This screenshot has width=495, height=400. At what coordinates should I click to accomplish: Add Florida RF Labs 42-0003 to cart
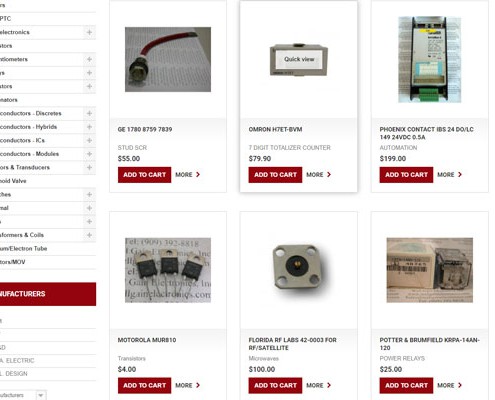(275, 385)
